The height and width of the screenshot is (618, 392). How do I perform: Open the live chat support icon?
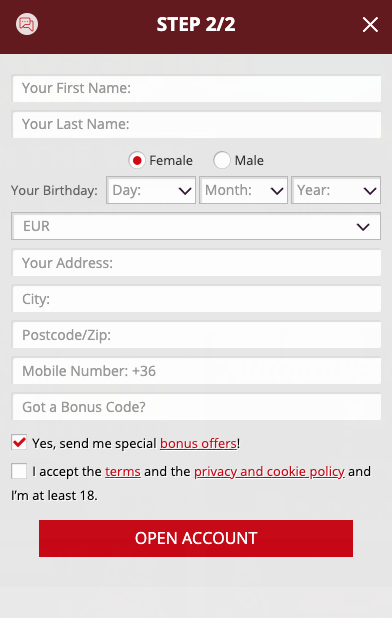point(27,24)
